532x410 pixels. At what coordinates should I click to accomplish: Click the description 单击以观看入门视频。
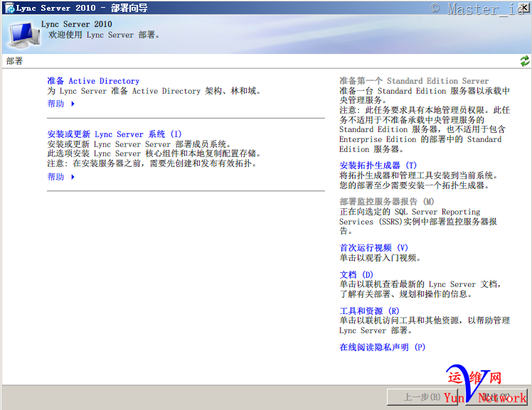[x=381, y=258]
